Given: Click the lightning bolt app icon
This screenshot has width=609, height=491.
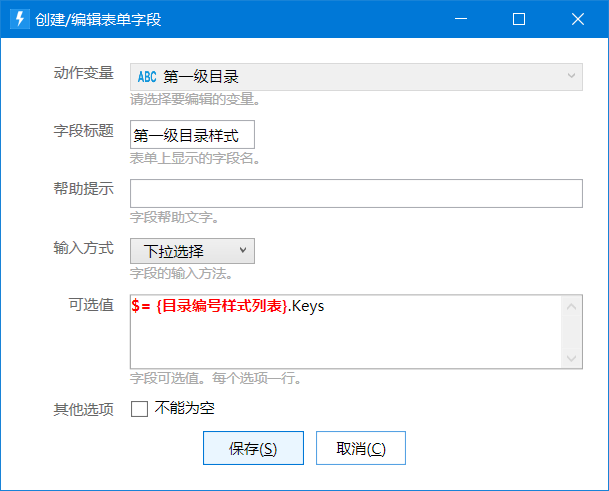Looking at the screenshot, I should [19, 19].
